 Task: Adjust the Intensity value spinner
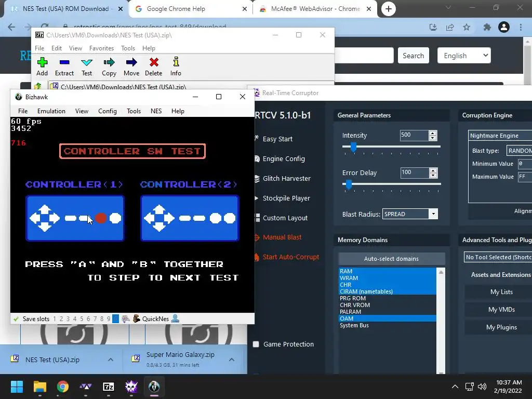pos(433,136)
